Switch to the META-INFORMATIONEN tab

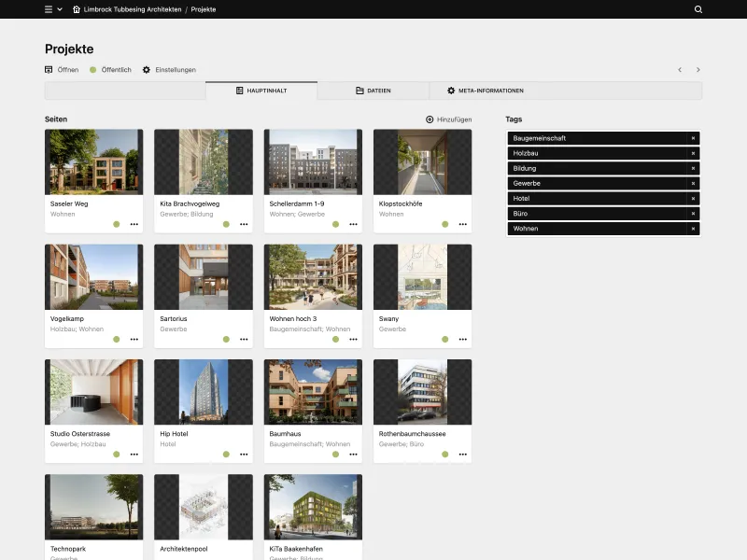486,91
